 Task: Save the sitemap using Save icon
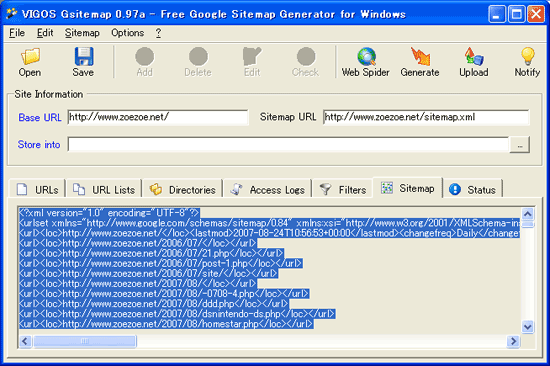[83, 62]
